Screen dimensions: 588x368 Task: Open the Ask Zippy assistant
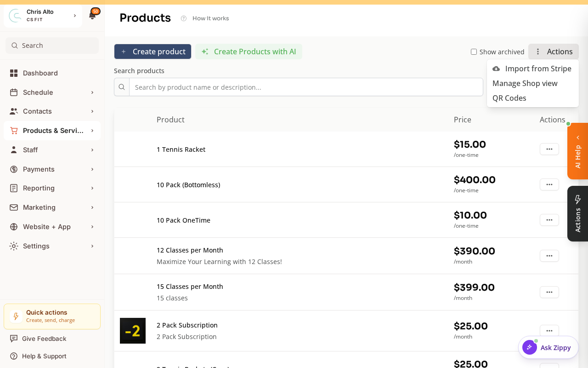[x=548, y=347]
